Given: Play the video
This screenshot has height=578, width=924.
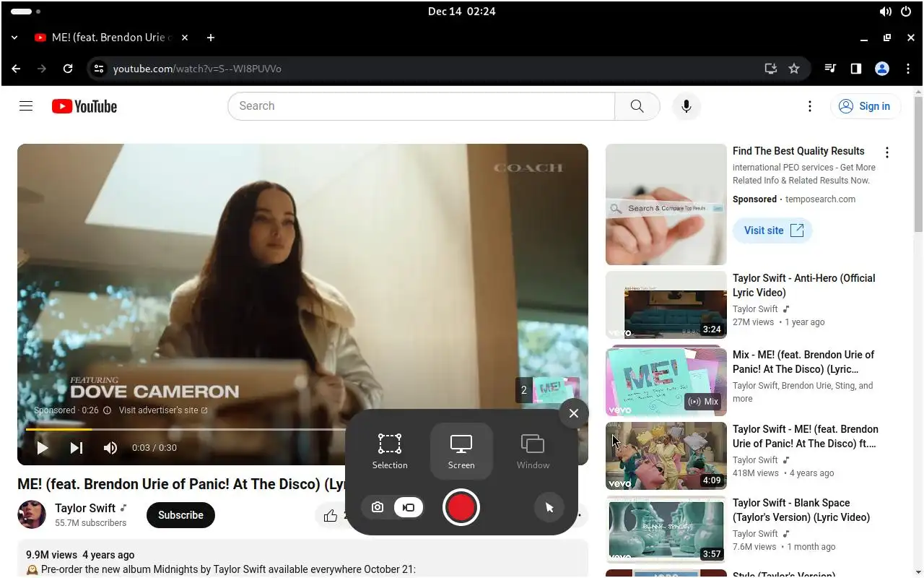Looking at the screenshot, I should point(43,448).
